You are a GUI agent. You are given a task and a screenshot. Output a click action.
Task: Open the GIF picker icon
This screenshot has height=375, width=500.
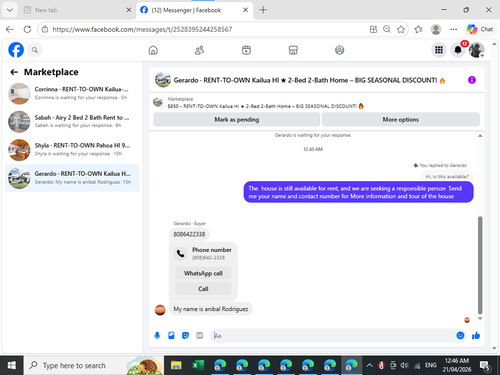pyautogui.click(x=199, y=335)
